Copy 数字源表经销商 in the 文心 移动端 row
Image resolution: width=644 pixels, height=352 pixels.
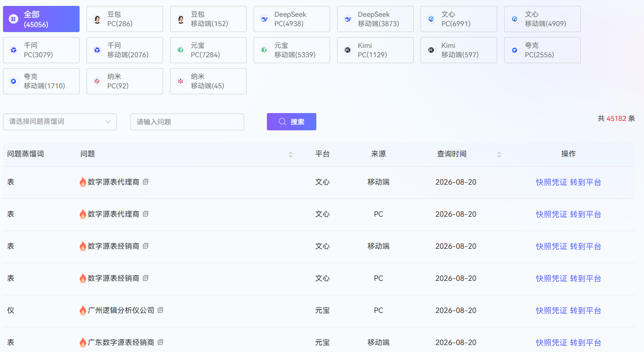(145, 246)
